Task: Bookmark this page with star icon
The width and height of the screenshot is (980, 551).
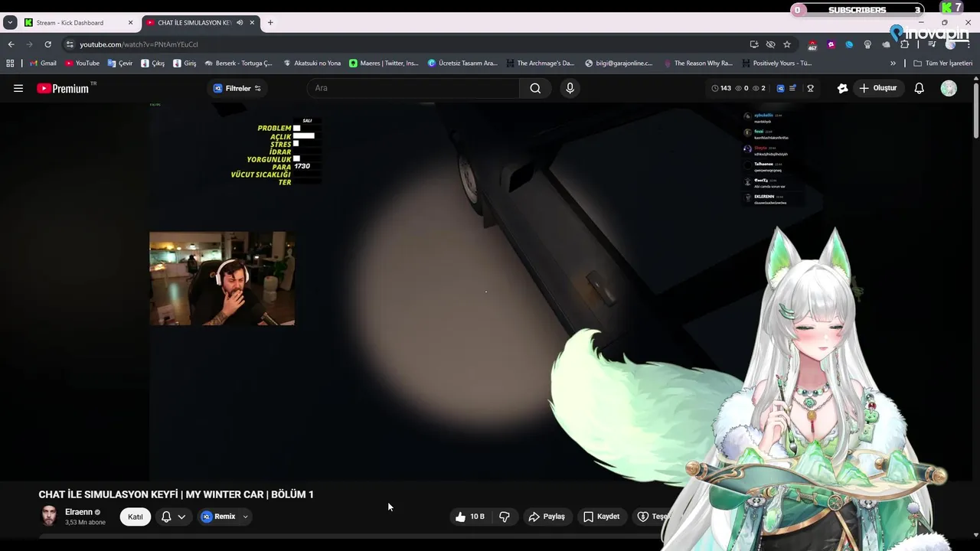Action: click(x=786, y=44)
